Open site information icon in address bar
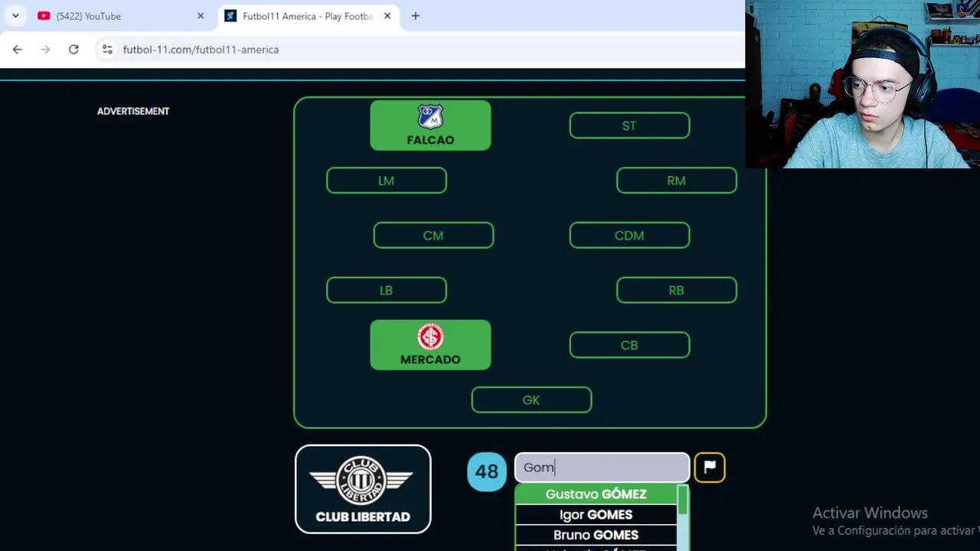 pos(107,49)
